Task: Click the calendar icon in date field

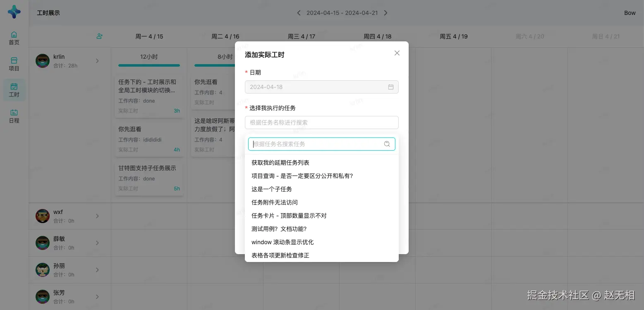Action: pyautogui.click(x=391, y=87)
